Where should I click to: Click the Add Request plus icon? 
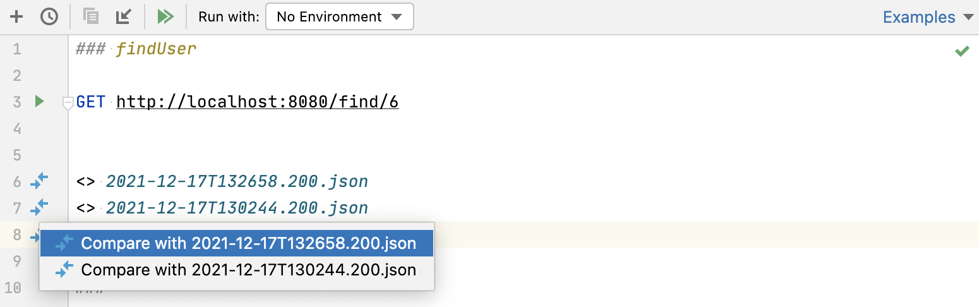coord(16,16)
